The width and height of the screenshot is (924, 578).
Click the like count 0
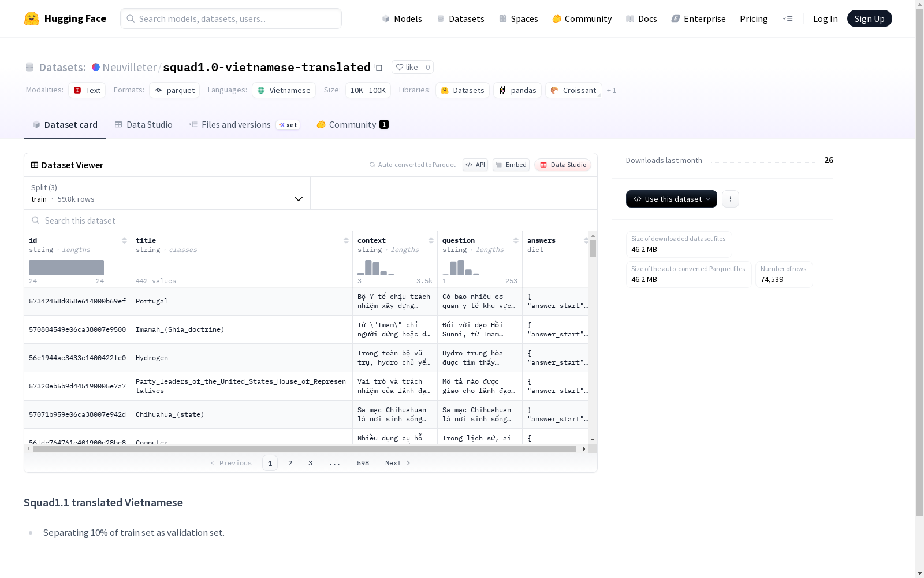coord(427,67)
